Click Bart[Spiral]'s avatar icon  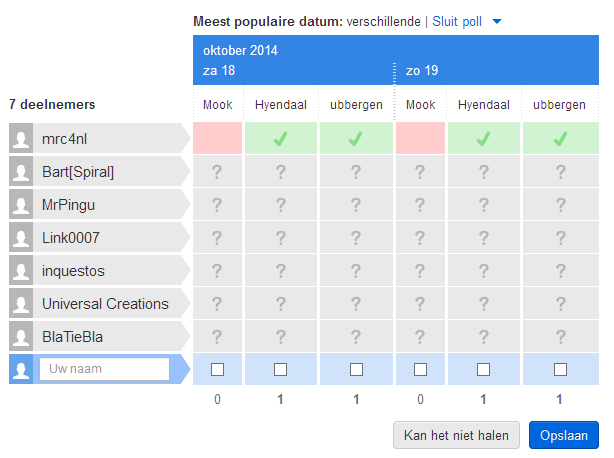tap(21, 172)
